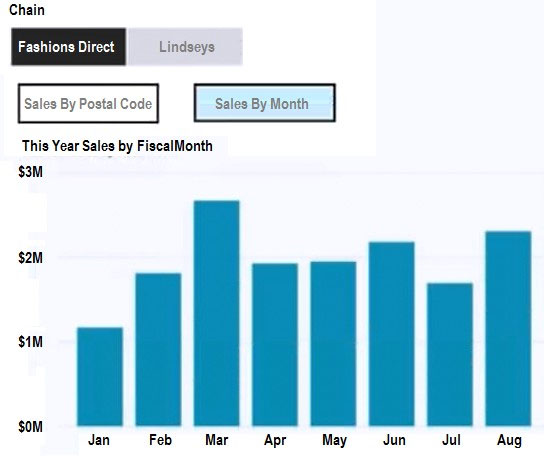Click the tallest Mar sales bar
544x456 pixels.
[216, 313]
